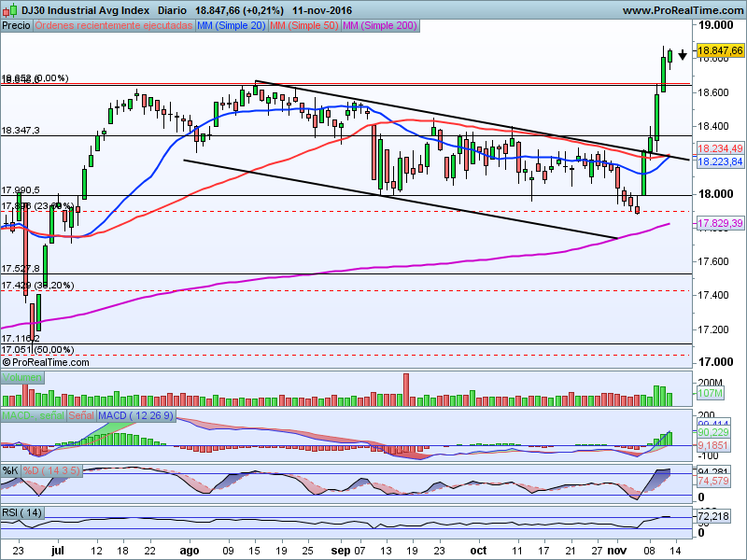Open MM (Simple 50) indicator settings

304,25
